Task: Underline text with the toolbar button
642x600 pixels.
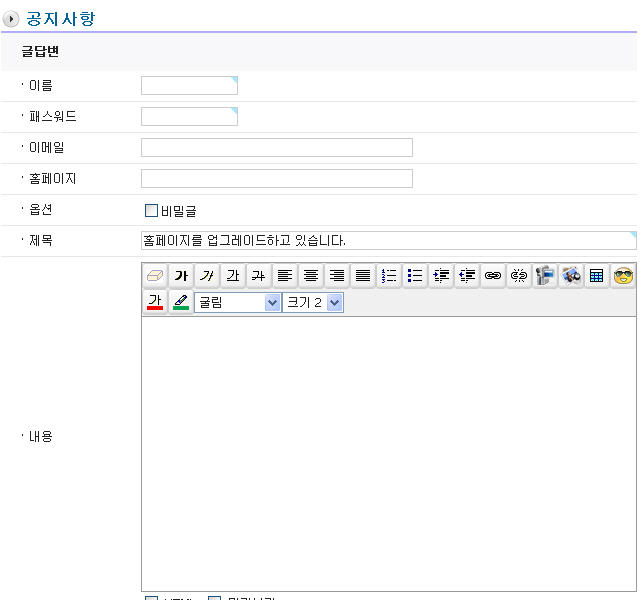Action: [233, 276]
